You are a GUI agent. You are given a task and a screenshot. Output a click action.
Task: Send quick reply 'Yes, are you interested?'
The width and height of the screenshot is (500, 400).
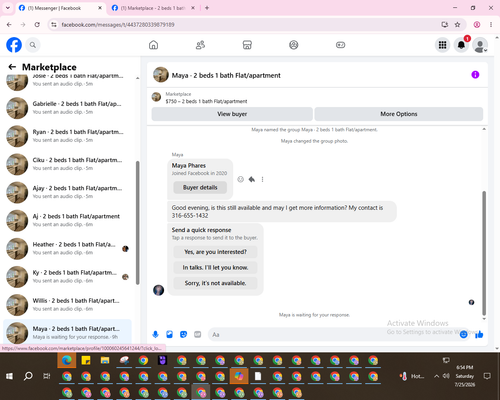pos(215,252)
